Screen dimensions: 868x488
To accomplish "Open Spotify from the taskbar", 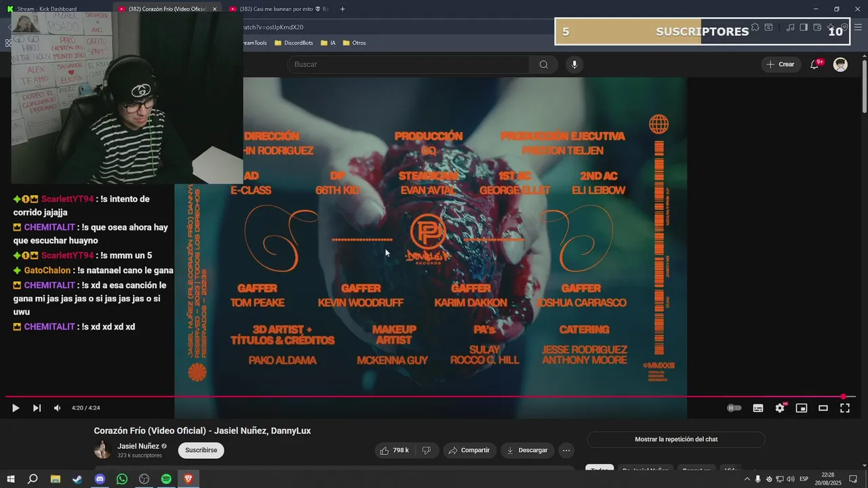I will coord(166,479).
